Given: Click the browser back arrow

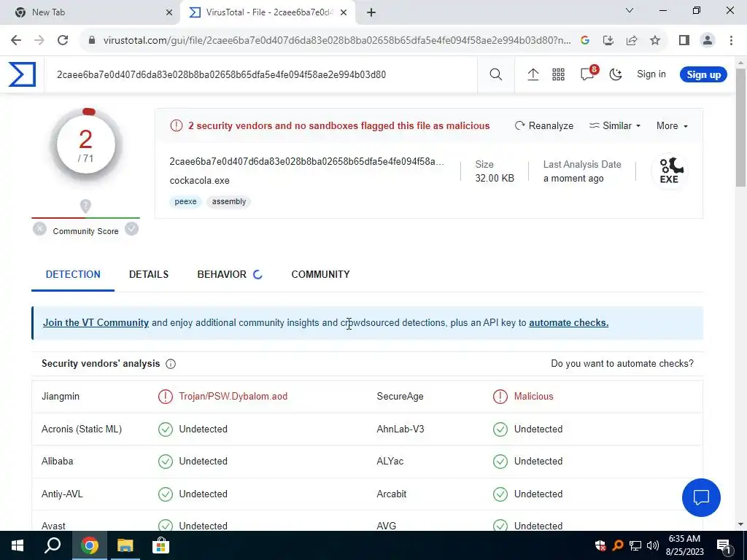Looking at the screenshot, I should pyautogui.click(x=16, y=40).
